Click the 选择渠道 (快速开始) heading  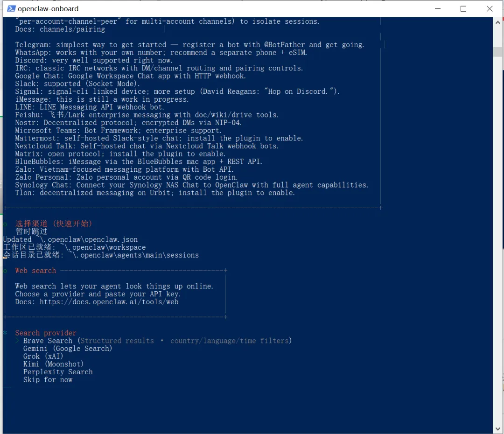click(54, 224)
